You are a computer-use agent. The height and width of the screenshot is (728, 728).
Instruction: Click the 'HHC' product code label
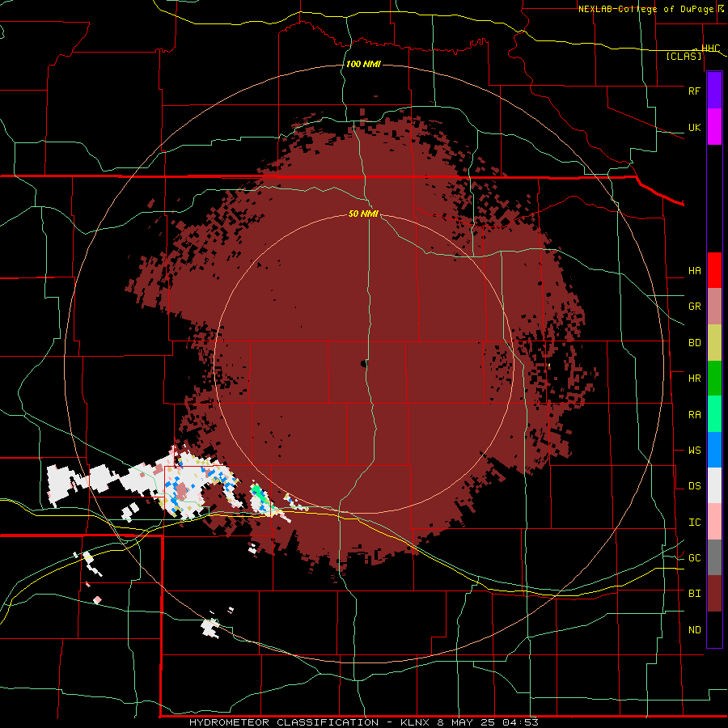pos(710,49)
